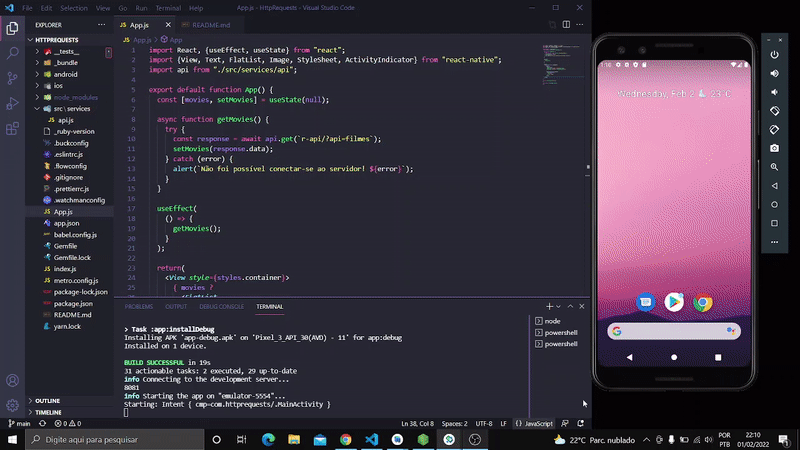Open File Explorer from the taskbar
Image resolution: width=800 pixels, height=450 pixels.
coord(294,439)
